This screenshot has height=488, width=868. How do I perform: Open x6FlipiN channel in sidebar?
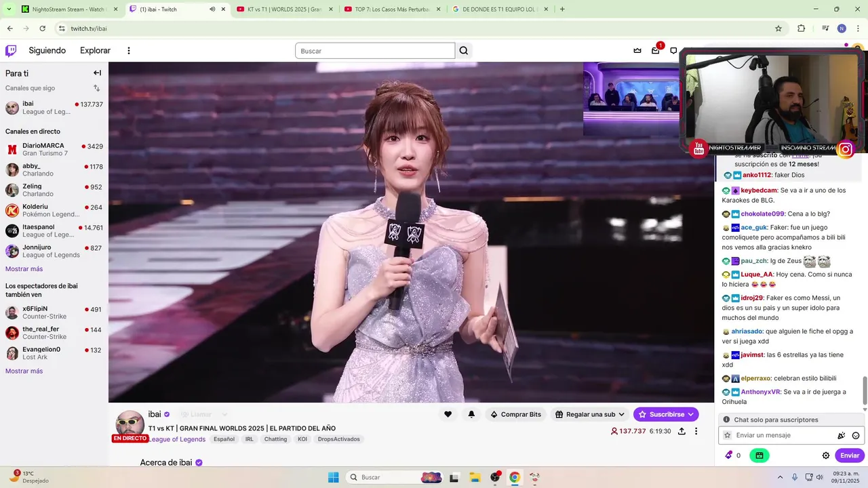coord(54,312)
